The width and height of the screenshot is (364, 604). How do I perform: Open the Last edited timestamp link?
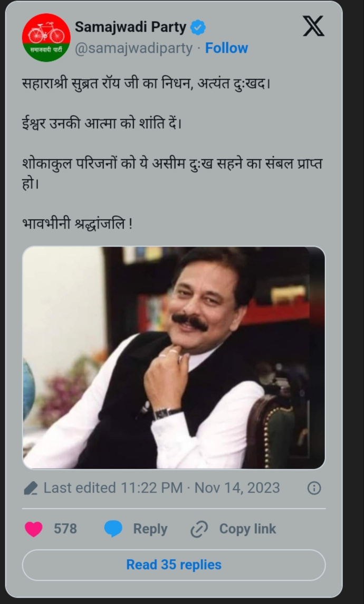pos(161,488)
